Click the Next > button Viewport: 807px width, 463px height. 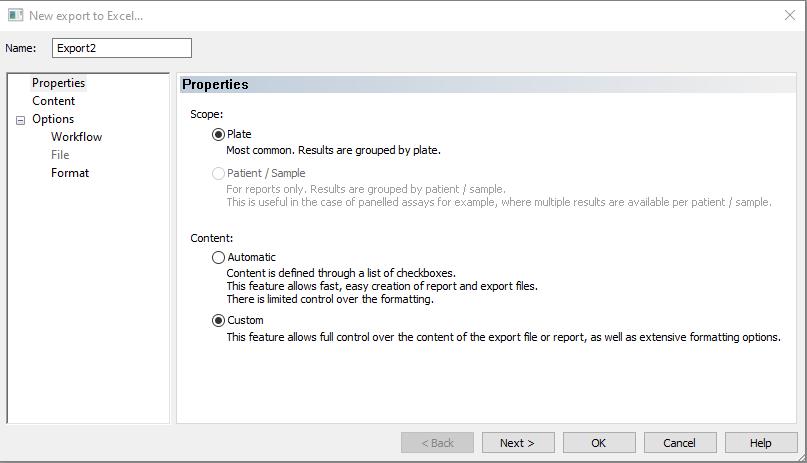[518, 443]
